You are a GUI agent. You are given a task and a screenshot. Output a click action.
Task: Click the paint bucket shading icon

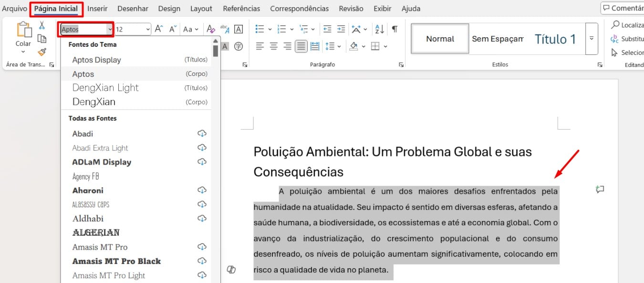pos(353,46)
